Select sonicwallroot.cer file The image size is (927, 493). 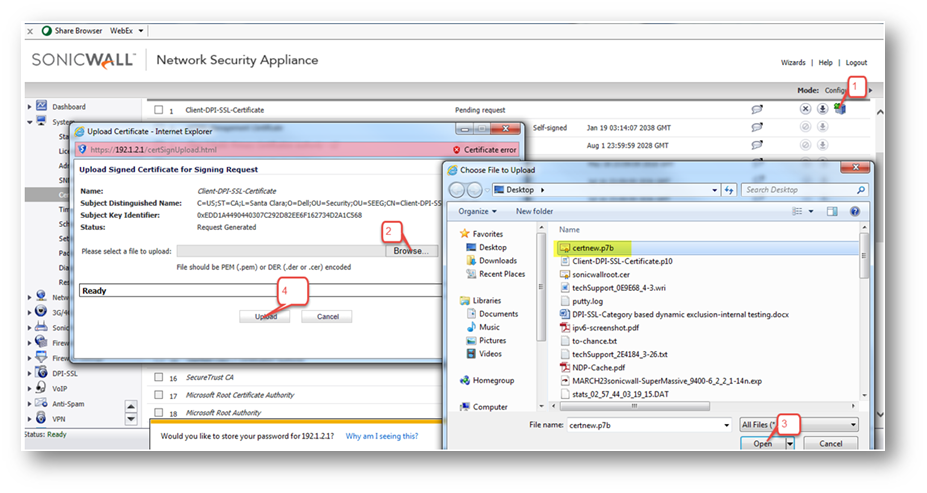pyautogui.click(x=594, y=274)
